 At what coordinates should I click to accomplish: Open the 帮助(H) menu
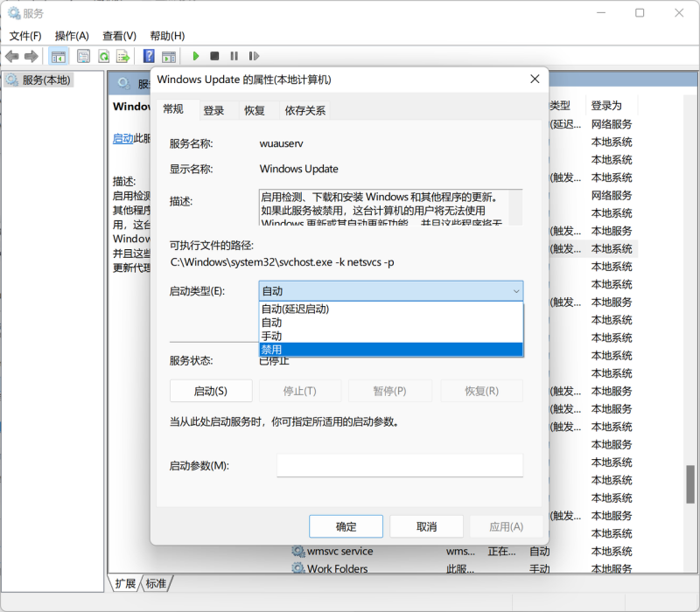(x=167, y=36)
